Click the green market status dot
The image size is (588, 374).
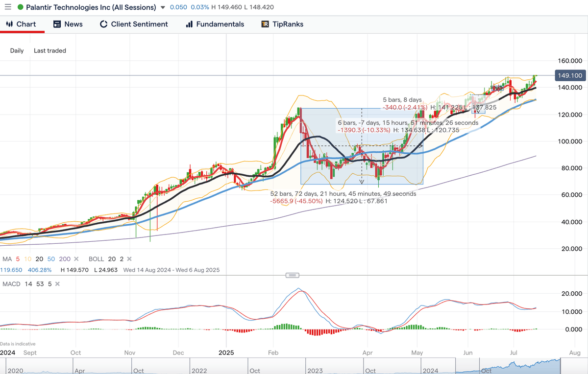pos(20,7)
